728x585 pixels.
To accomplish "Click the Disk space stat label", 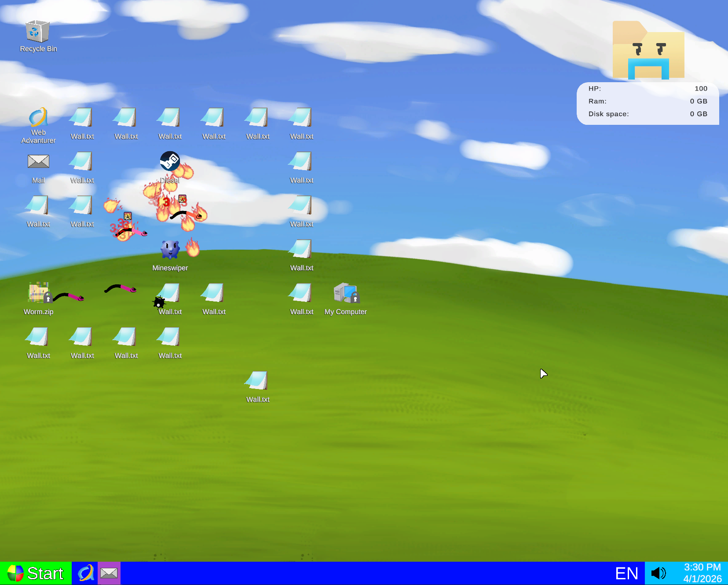I will point(608,114).
